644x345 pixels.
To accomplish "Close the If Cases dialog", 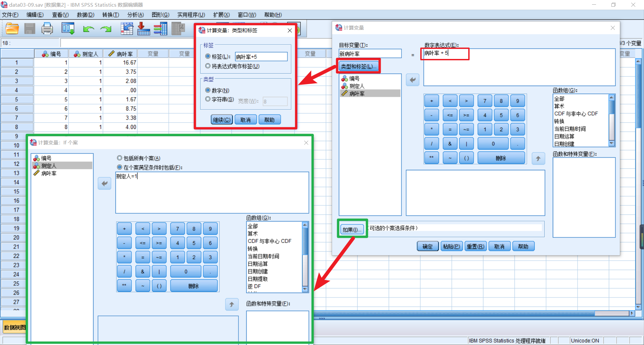I will (x=306, y=143).
